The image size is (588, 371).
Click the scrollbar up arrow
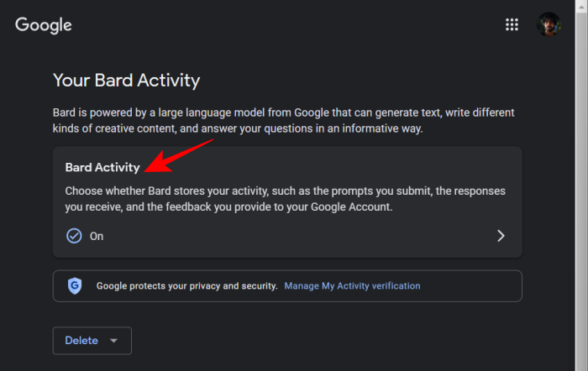[581, 7]
